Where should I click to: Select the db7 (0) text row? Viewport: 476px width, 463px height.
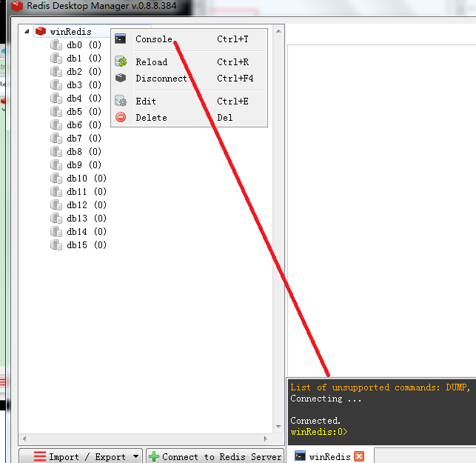click(84, 139)
